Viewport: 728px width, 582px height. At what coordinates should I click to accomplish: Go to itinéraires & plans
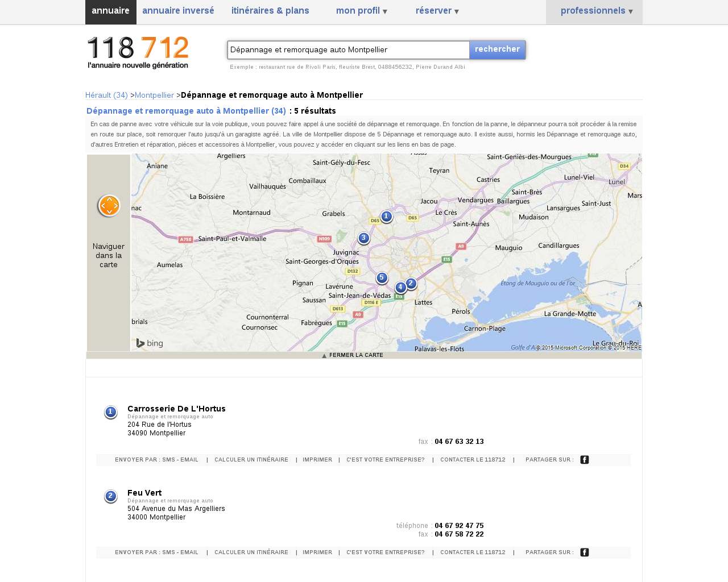tap(270, 11)
